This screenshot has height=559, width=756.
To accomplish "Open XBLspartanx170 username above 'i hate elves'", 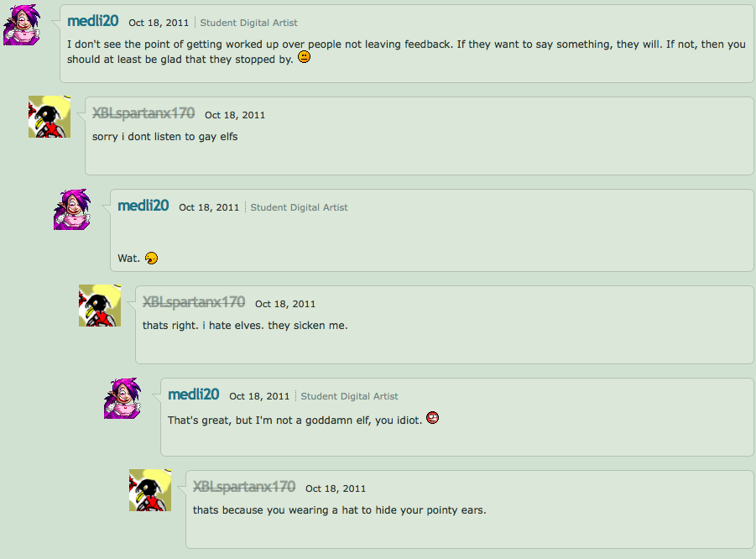I will point(194,302).
